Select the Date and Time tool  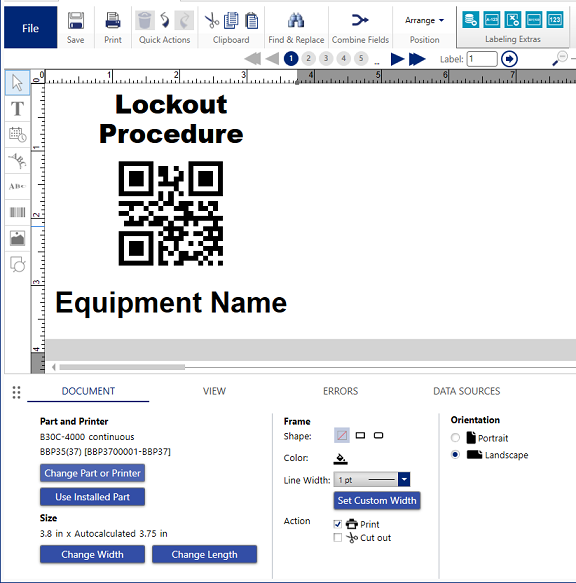point(17,134)
